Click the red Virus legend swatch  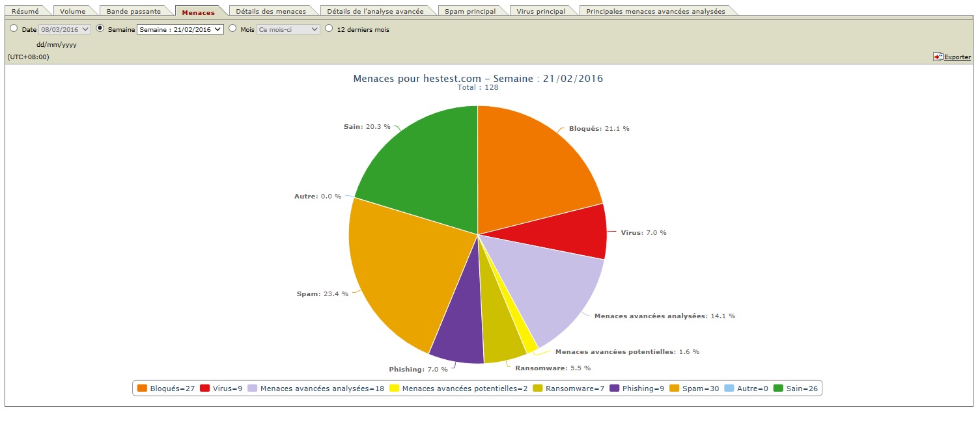coord(204,389)
